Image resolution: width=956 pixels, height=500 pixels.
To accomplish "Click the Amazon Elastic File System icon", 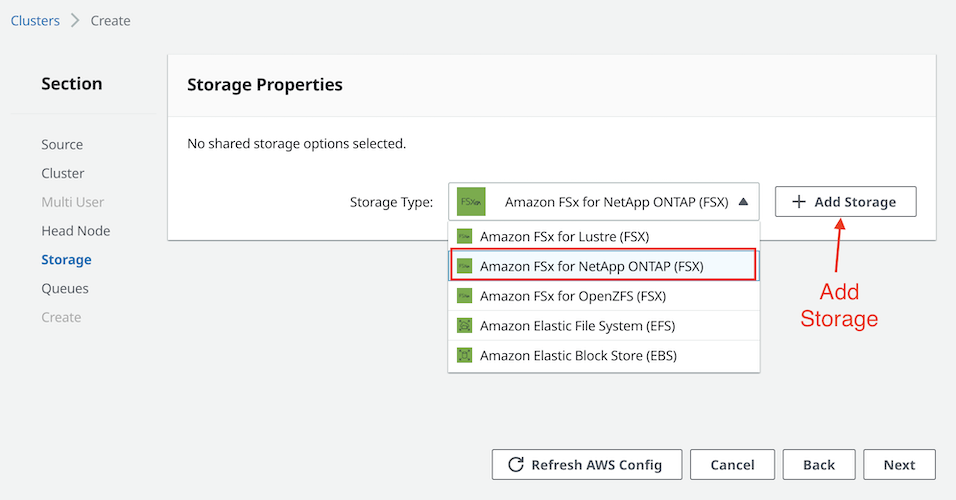I will 465,326.
